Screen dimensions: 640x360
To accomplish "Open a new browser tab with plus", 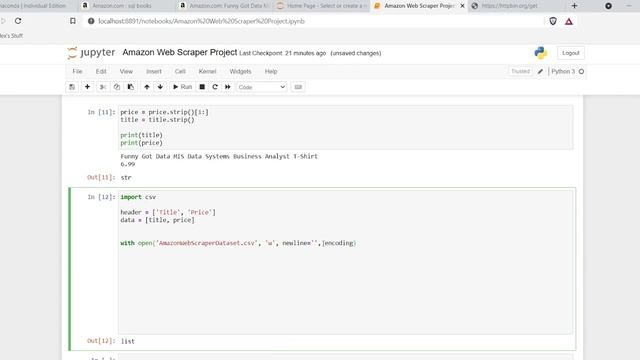I will [574, 6].
